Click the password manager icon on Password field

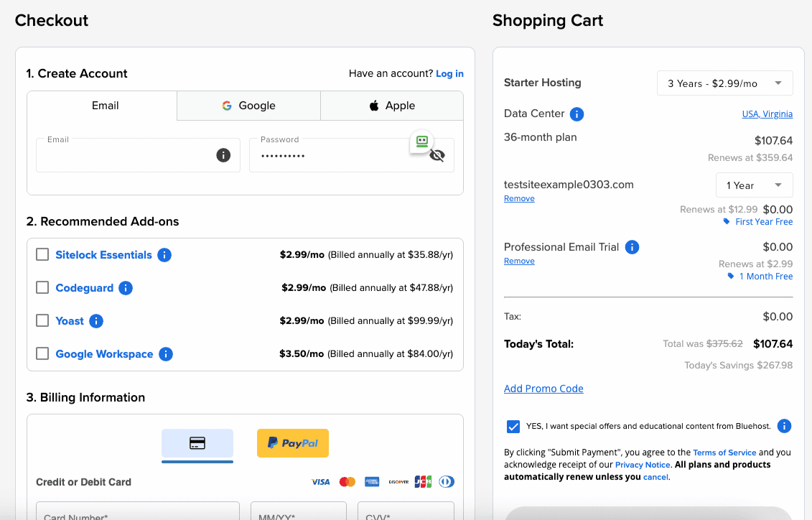(x=422, y=141)
